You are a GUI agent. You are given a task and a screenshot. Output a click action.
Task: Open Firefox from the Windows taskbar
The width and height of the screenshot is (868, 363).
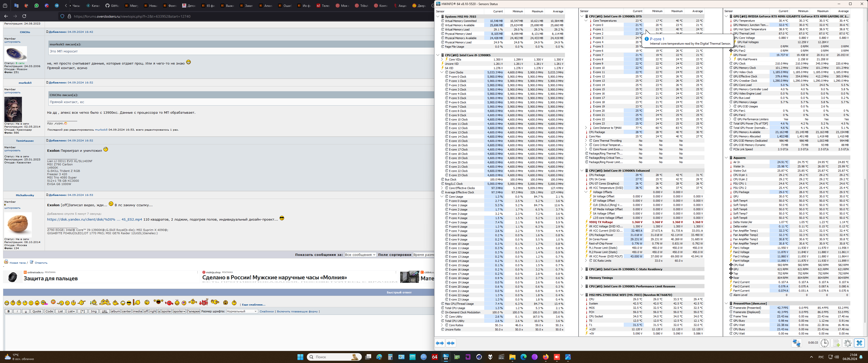click(546, 357)
